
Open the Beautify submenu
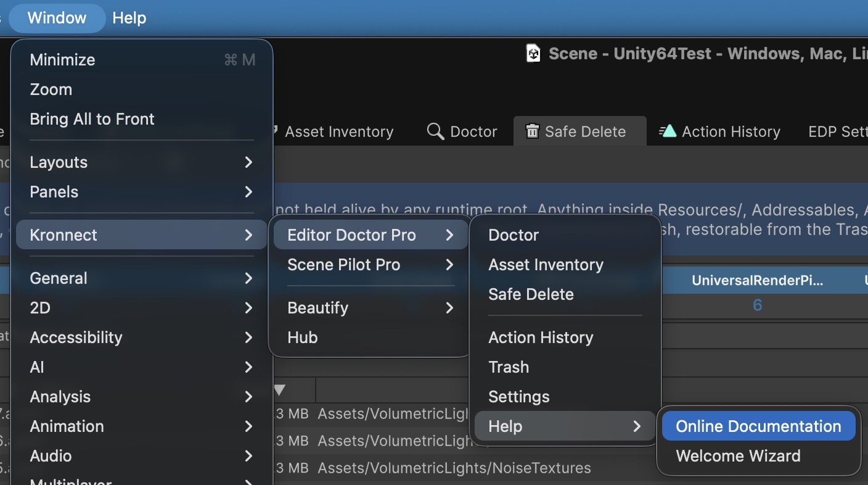point(371,308)
